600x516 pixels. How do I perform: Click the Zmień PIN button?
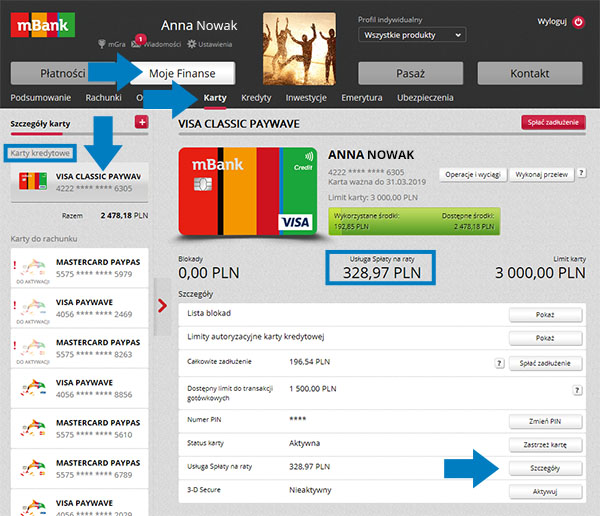(545, 421)
